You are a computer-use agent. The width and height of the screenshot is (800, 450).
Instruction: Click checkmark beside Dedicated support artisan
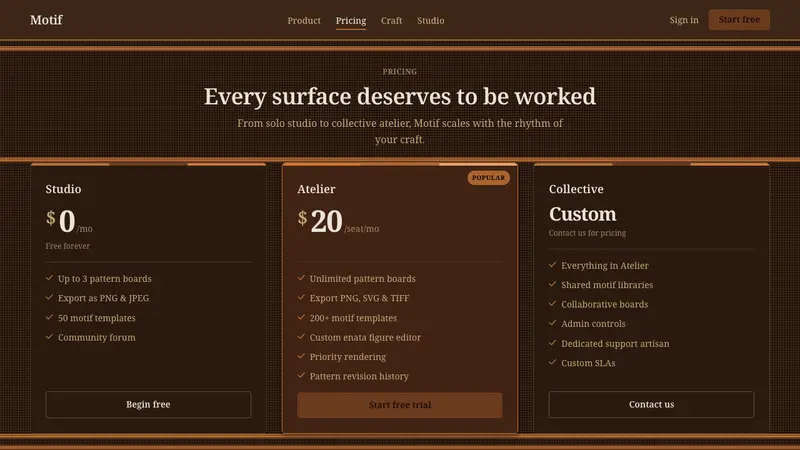point(553,343)
